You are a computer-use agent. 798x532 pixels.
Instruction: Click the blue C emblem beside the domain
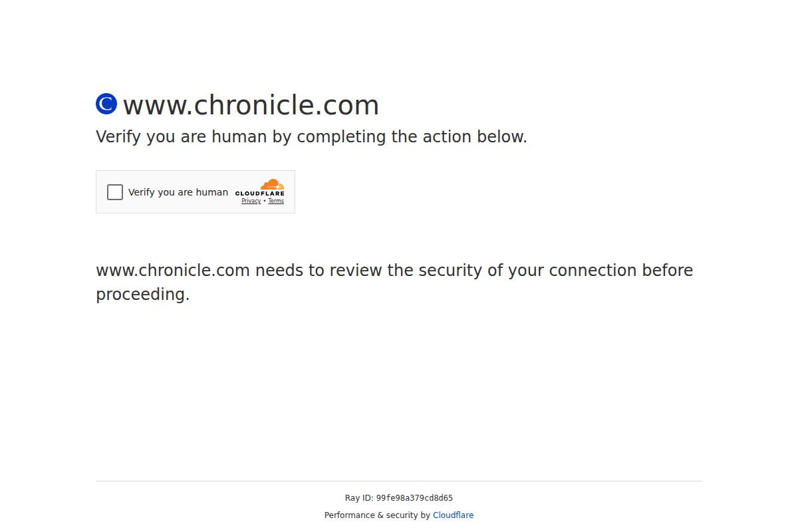[x=106, y=104]
